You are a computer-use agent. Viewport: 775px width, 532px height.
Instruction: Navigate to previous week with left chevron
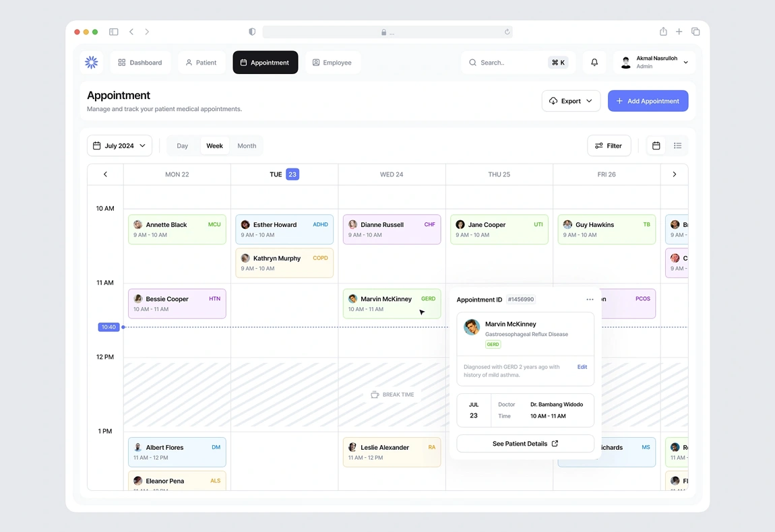[105, 174]
